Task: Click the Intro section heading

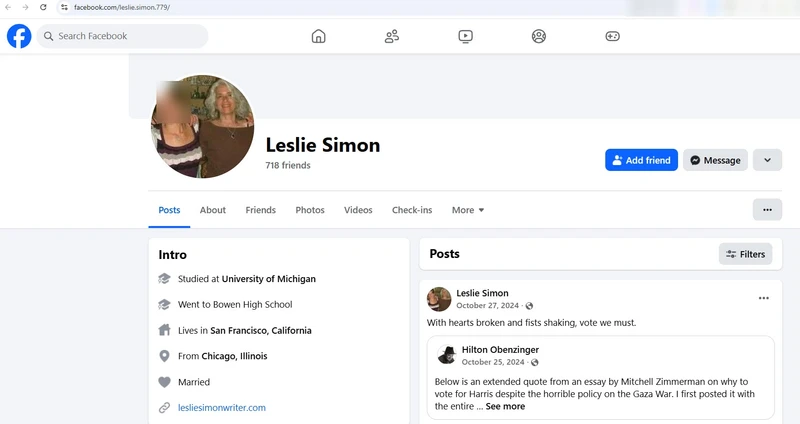Action: tap(172, 255)
